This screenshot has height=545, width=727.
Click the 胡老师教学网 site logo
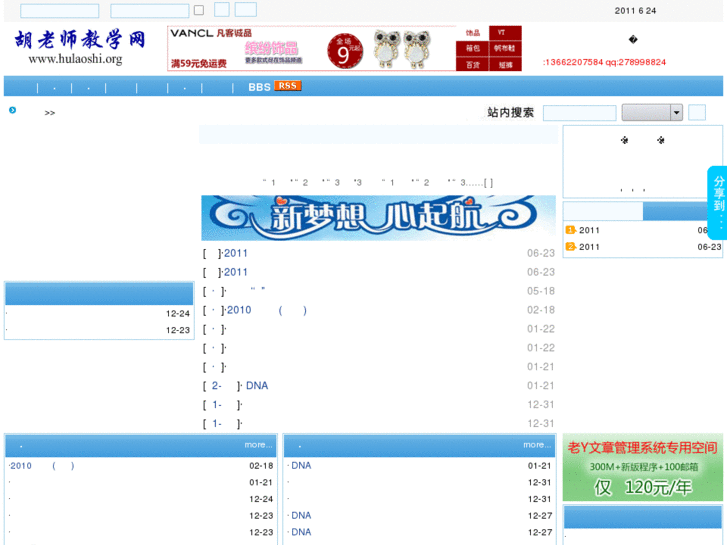pyautogui.click(x=80, y=39)
